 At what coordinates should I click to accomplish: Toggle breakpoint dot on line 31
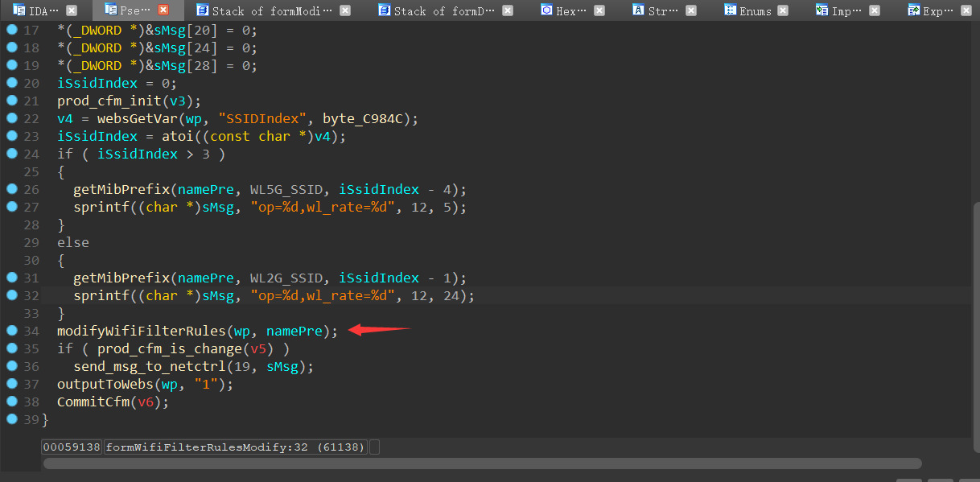tap(11, 277)
